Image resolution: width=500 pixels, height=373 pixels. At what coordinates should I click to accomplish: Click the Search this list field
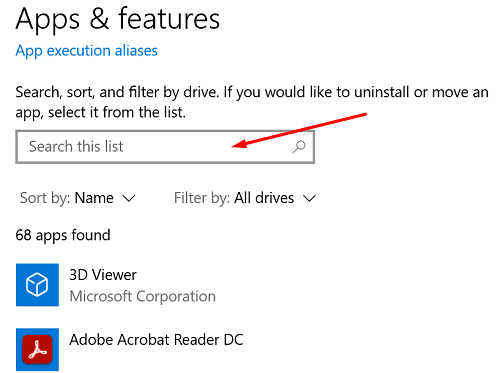click(165, 147)
